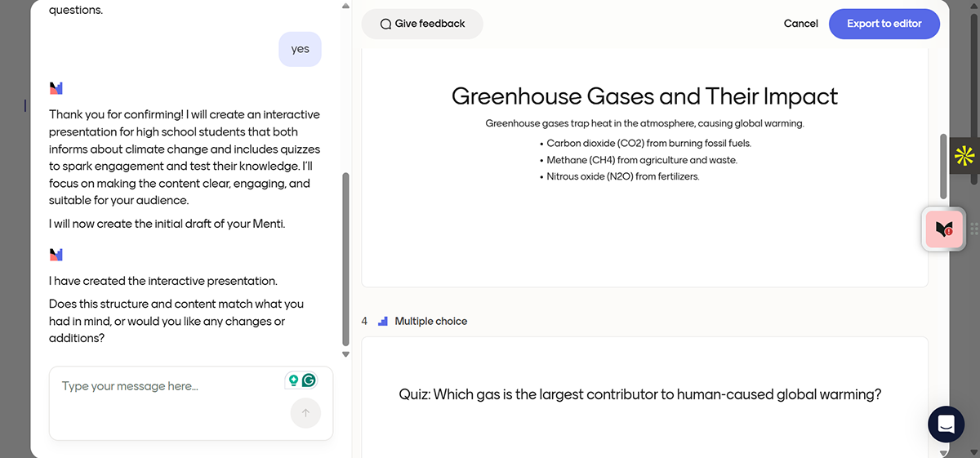Click the chat panel scroll-up arrow
The image size is (980, 458).
tap(345, 7)
